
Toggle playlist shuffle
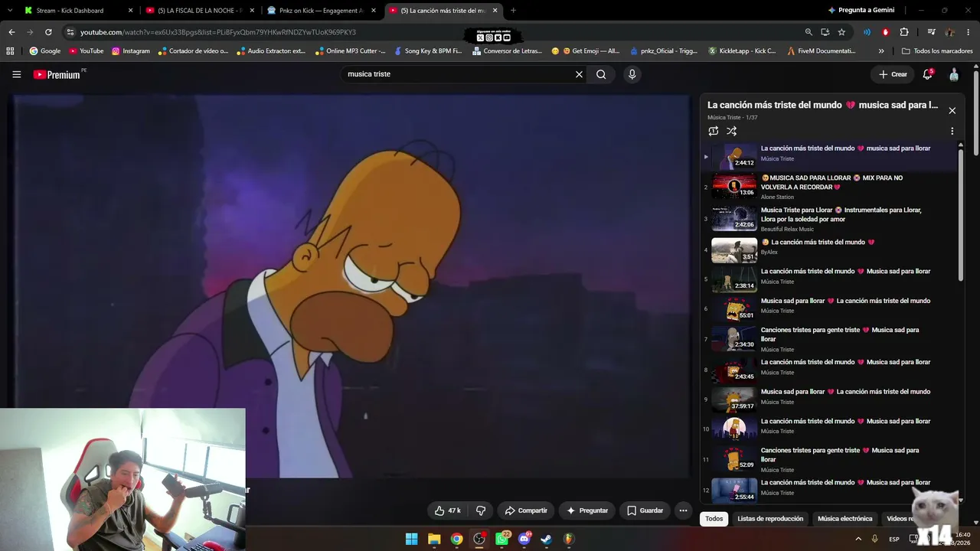tap(731, 131)
